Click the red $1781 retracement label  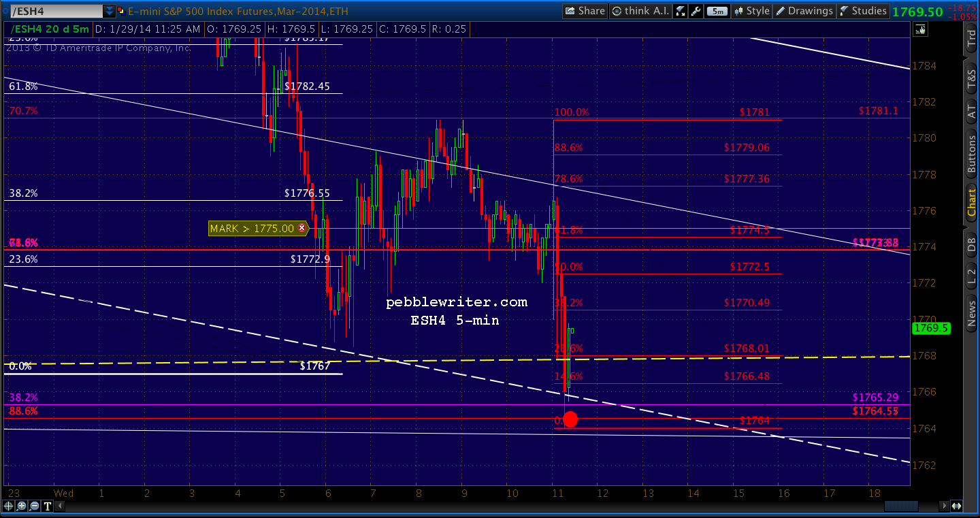click(x=755, y=112)
